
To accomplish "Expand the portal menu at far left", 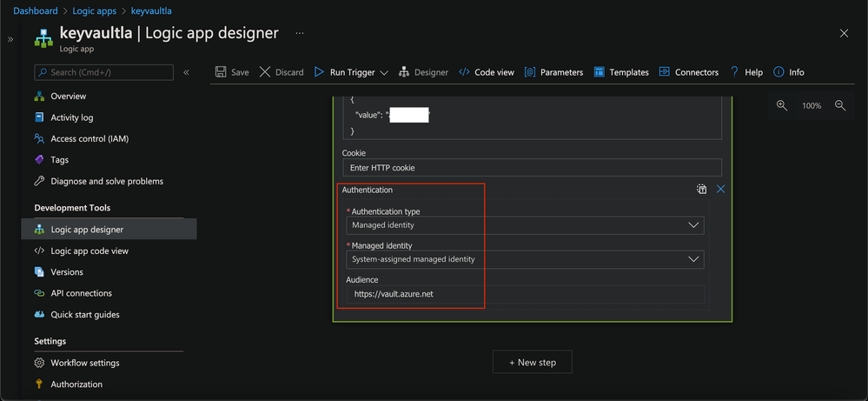I will click(10, 39).
